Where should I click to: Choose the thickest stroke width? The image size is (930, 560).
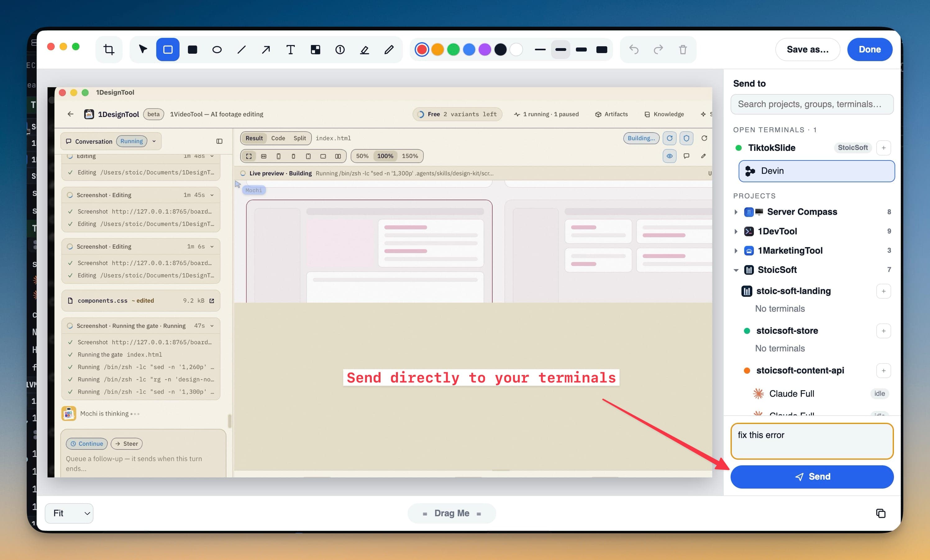tap(602, 49)
